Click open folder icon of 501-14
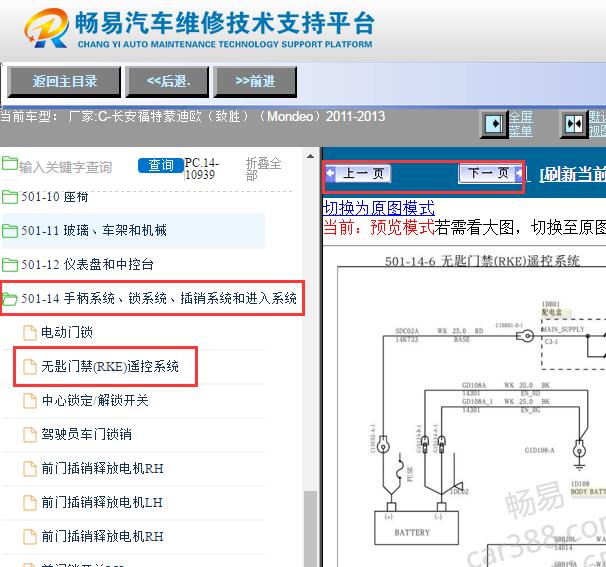Screen dimensions: 606x567 [10, 299]
